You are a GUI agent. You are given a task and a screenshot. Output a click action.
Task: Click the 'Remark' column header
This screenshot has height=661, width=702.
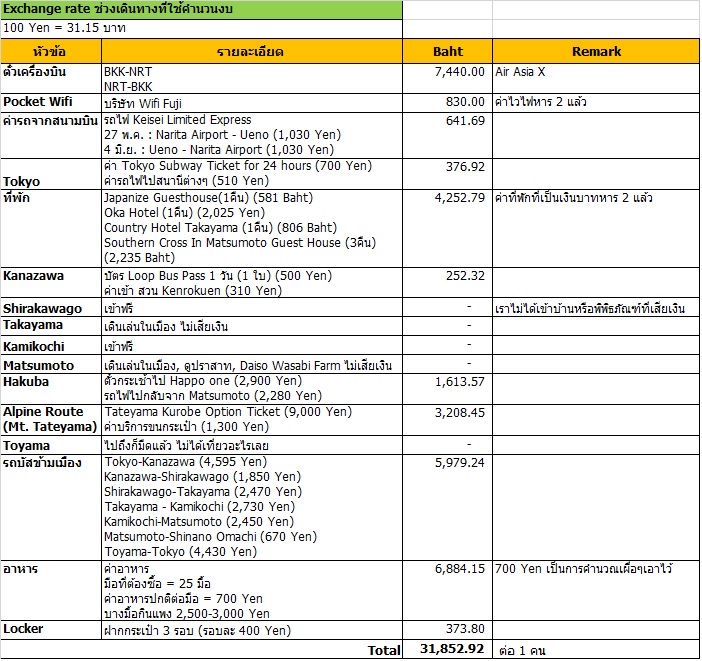click(x=596, y=52)
